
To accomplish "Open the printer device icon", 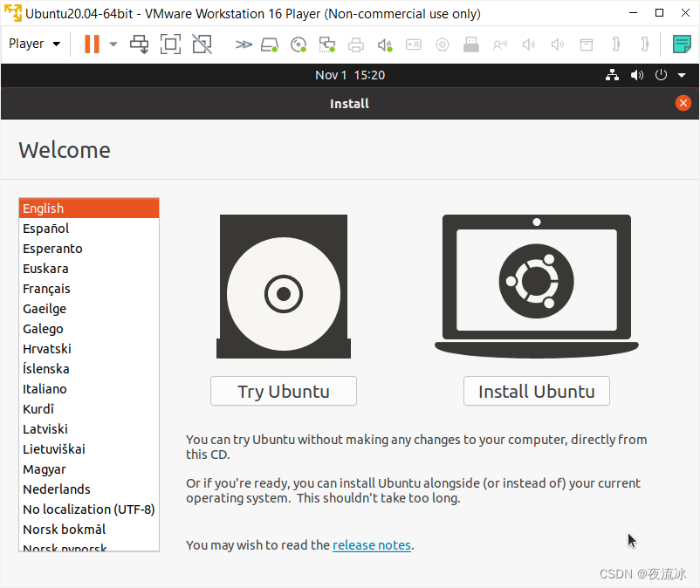I will tap(356, 44).
